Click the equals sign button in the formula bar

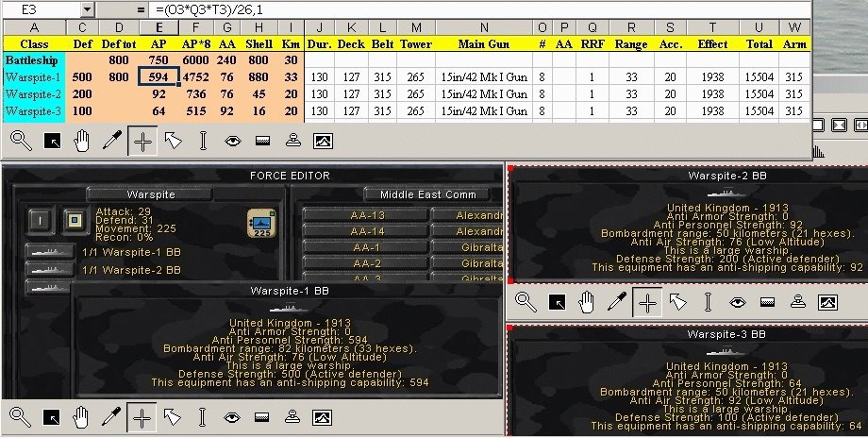[141, 10]
